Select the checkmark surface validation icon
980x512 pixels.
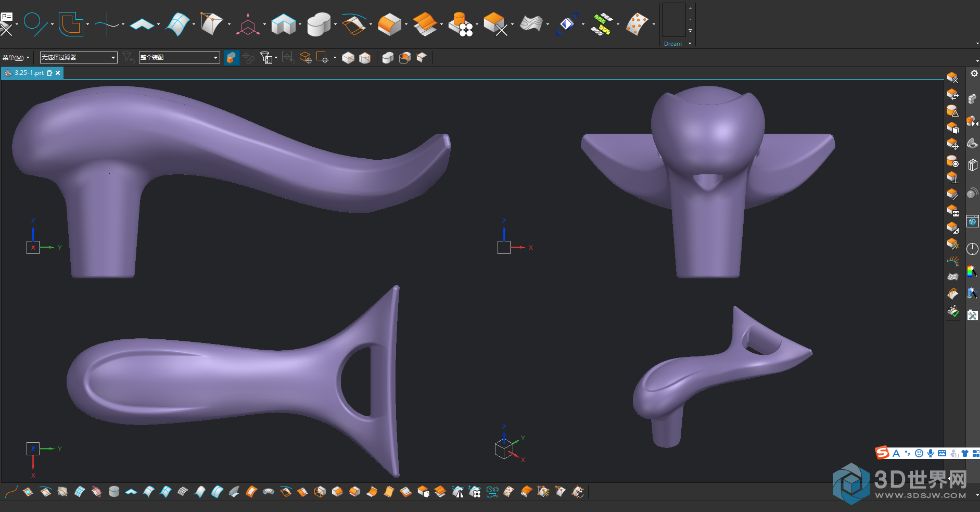[x=952, y=311]
